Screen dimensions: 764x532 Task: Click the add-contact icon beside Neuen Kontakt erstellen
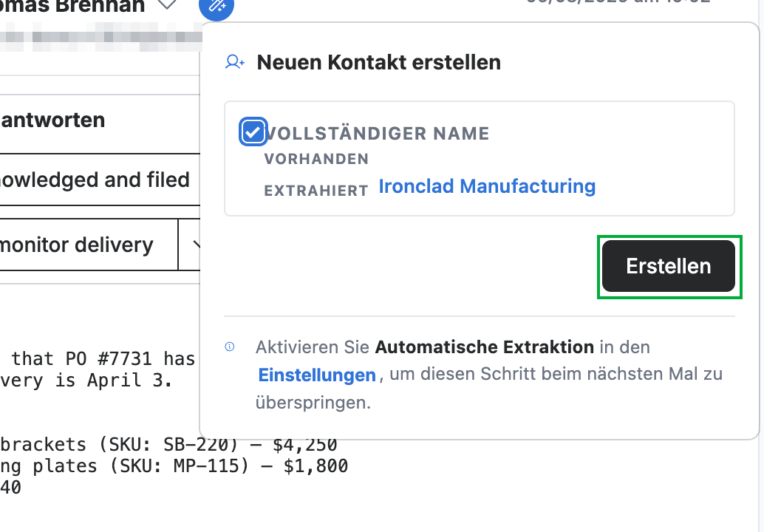(x=235, y=62)
